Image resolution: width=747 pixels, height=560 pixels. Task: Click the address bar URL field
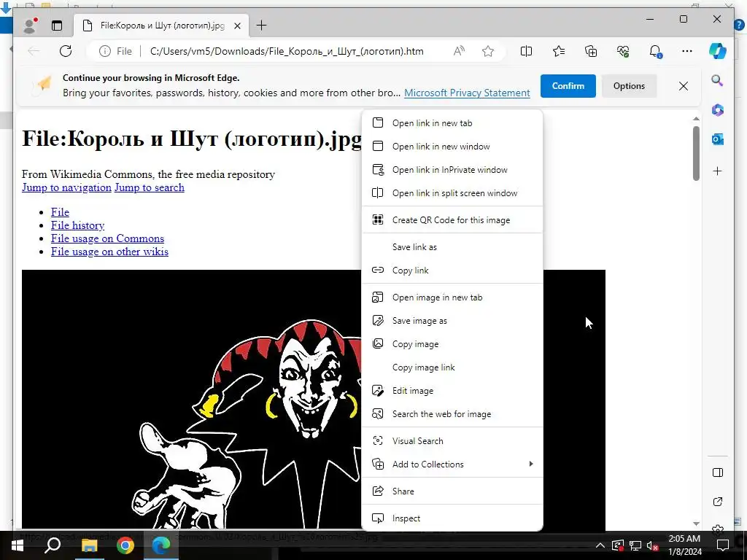click(x=287, y=51)
